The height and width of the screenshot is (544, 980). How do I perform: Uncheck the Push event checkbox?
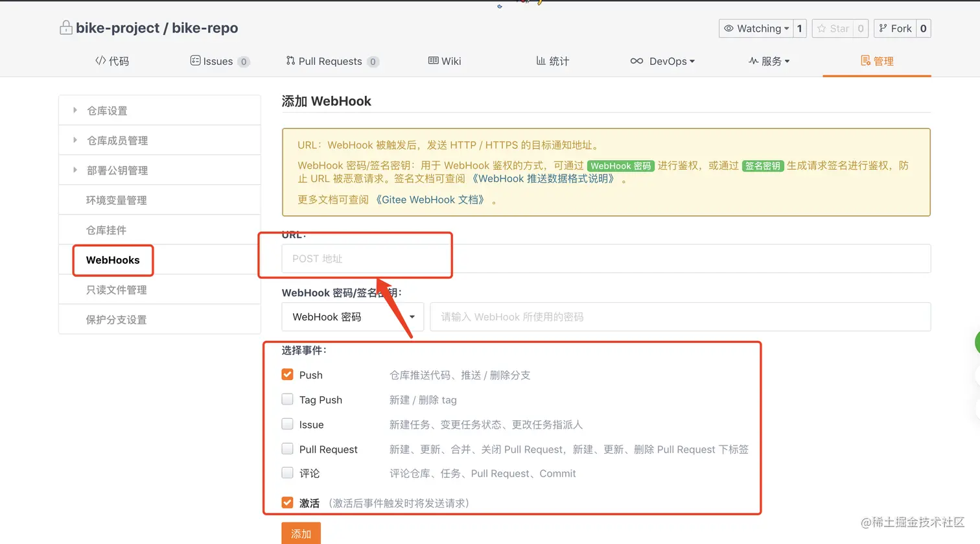click(x=288, y=375)
